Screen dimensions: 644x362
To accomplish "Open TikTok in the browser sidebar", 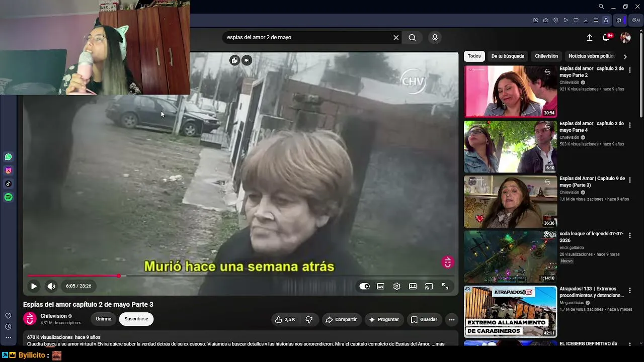I will [x=8, y=184].
